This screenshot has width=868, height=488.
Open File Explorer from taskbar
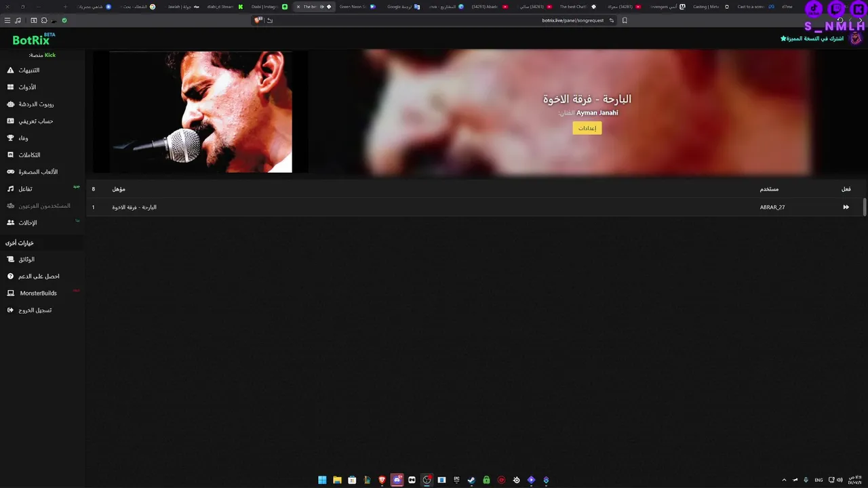[x=337, y=480]
